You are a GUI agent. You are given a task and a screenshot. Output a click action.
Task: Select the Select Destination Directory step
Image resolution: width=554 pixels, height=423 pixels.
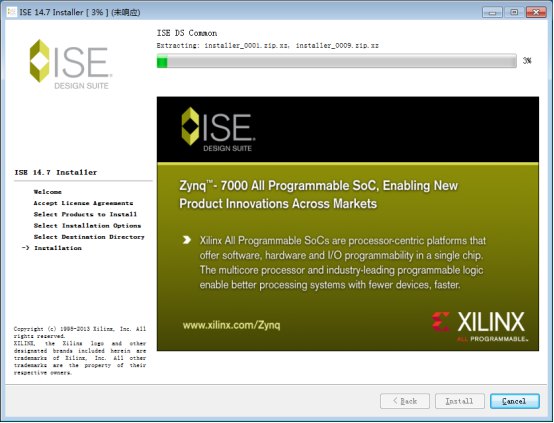click(89, 237)
